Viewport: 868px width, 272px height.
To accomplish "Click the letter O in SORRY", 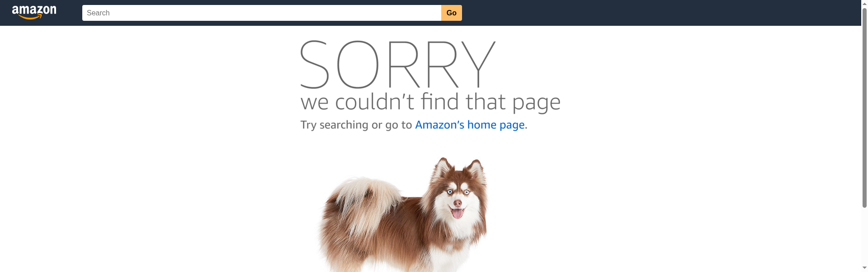I will tap(357, 65).
